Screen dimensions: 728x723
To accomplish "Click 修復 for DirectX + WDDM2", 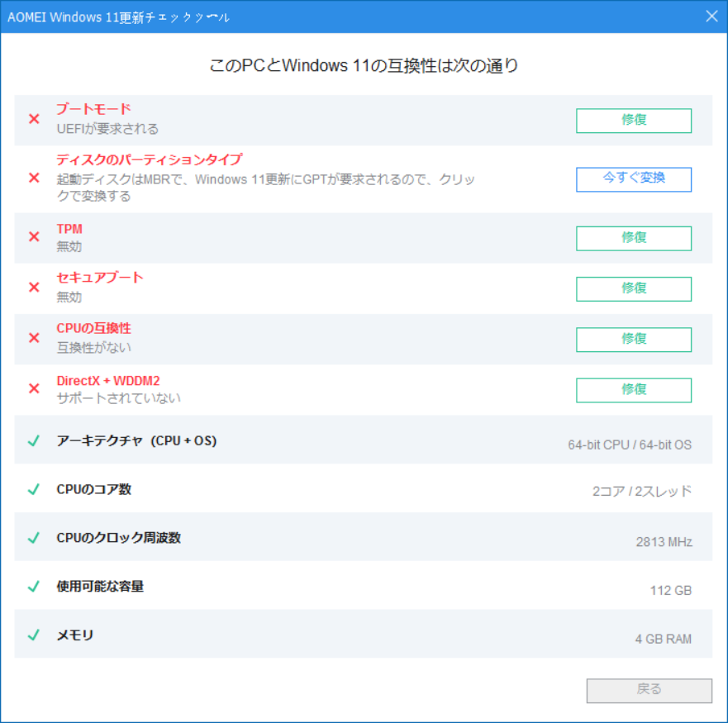I will (633, 389).
